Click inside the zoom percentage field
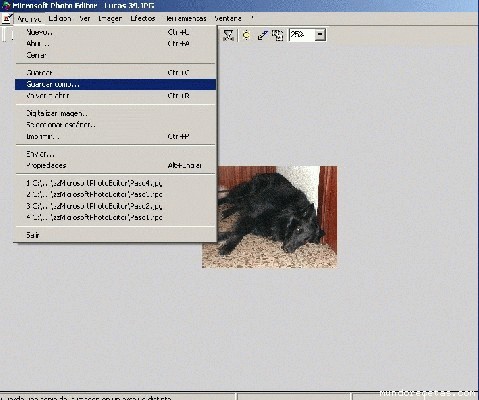Viewport: 479px width, 400px height. pyautogui.click(x=302, y=34)
